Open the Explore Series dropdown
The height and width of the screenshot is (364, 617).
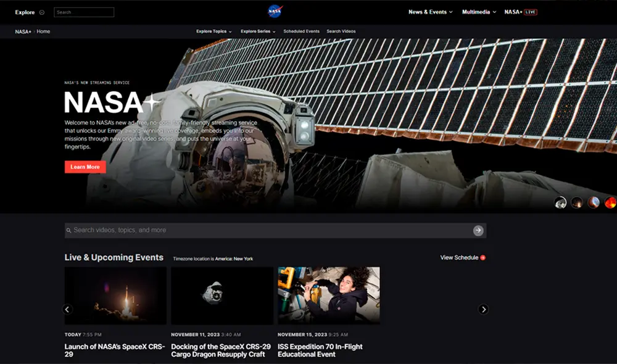pos(258,31)
